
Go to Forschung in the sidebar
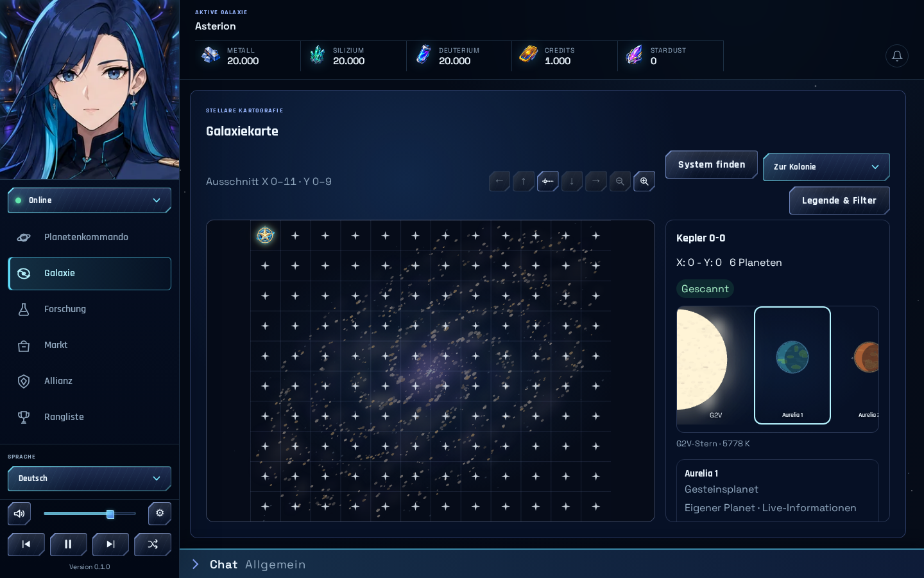point(89,310)
